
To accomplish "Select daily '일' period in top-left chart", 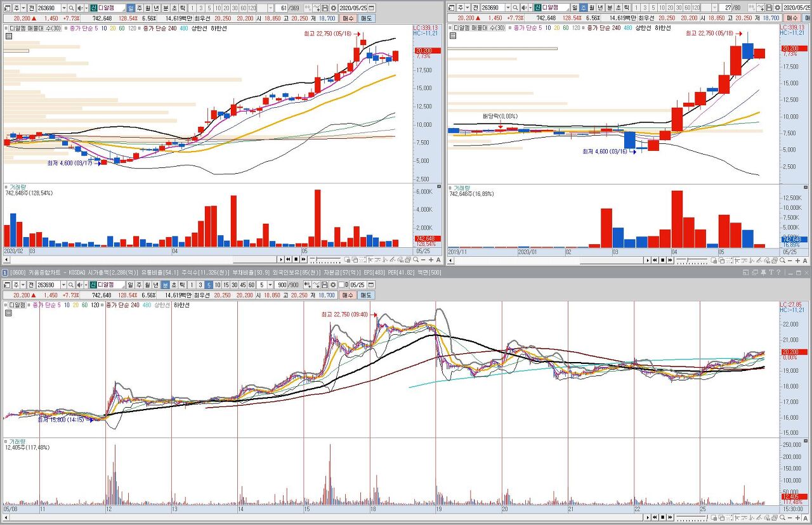I will coord(131,8).
